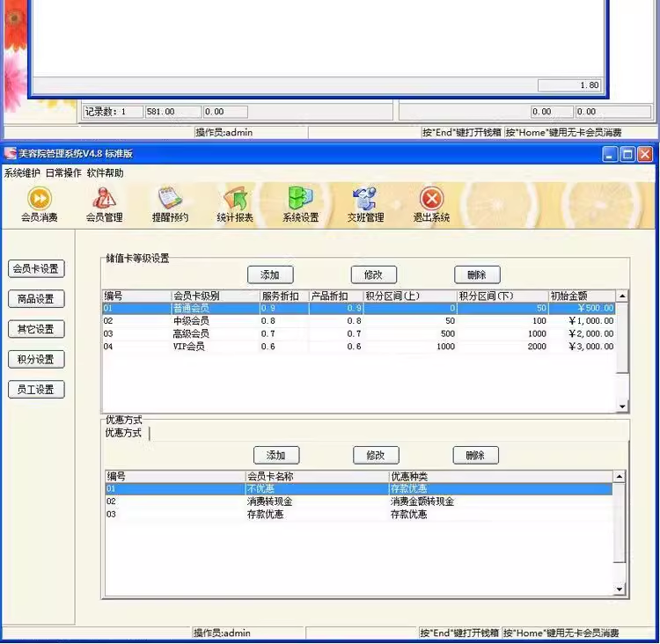Select the 不优惠 row in discount list
The image size is (660, 644).
(x=359, y=489)
